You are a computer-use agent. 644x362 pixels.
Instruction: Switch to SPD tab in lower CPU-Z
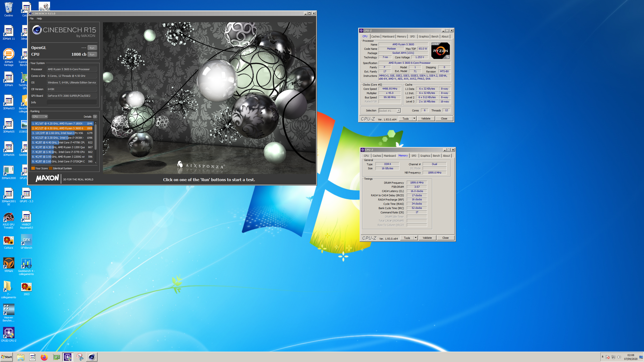pyautogui.click(x=414, y=156)
